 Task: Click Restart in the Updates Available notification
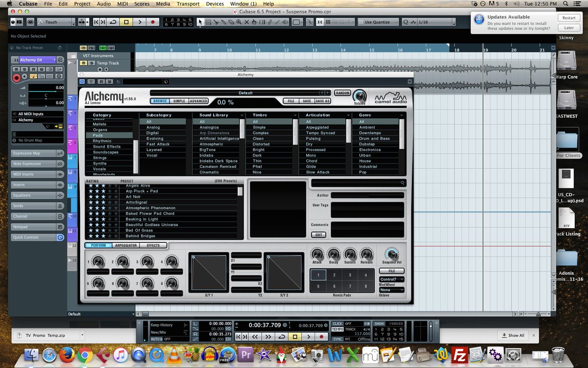pos(568,17)
